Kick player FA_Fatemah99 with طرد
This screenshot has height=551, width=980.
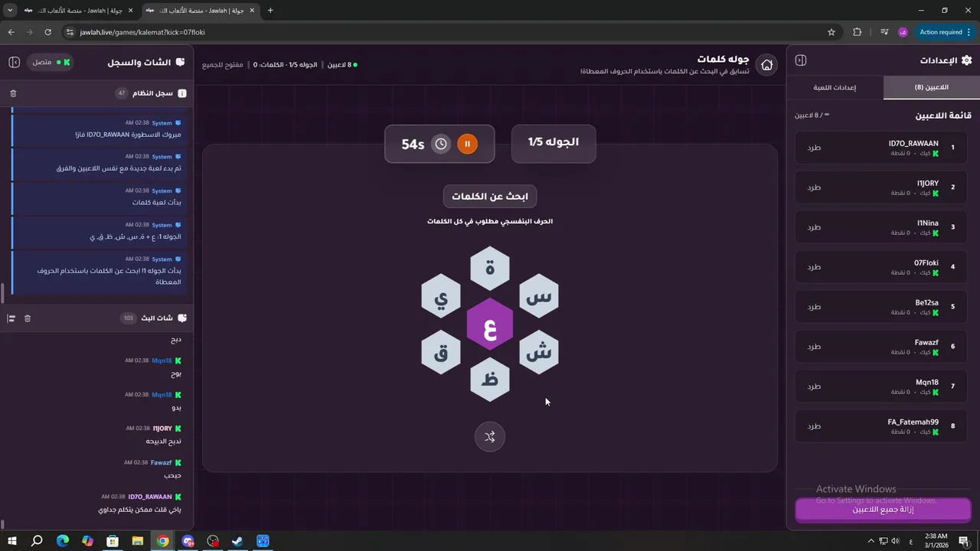(x=814, y=426)
